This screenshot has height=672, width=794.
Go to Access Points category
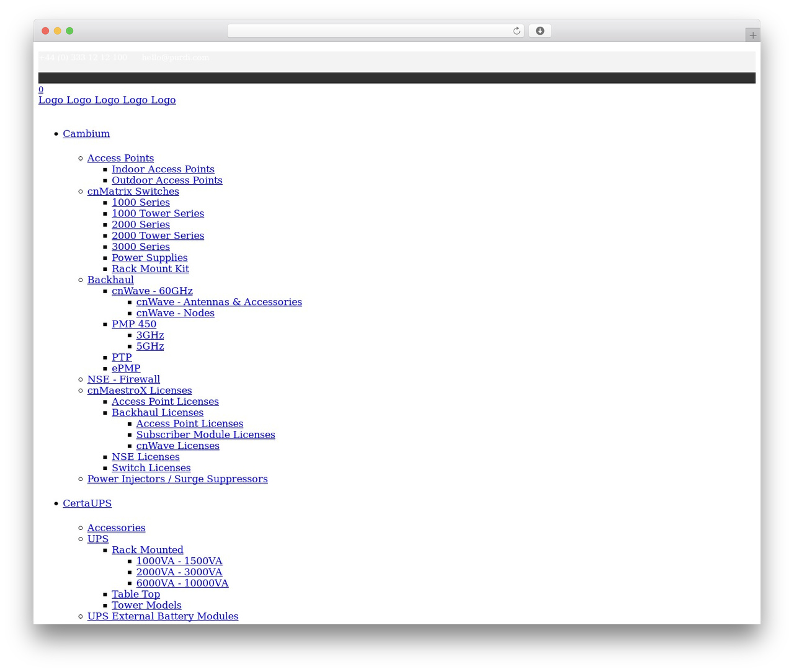pyautogui.click(x=120, y=158)
